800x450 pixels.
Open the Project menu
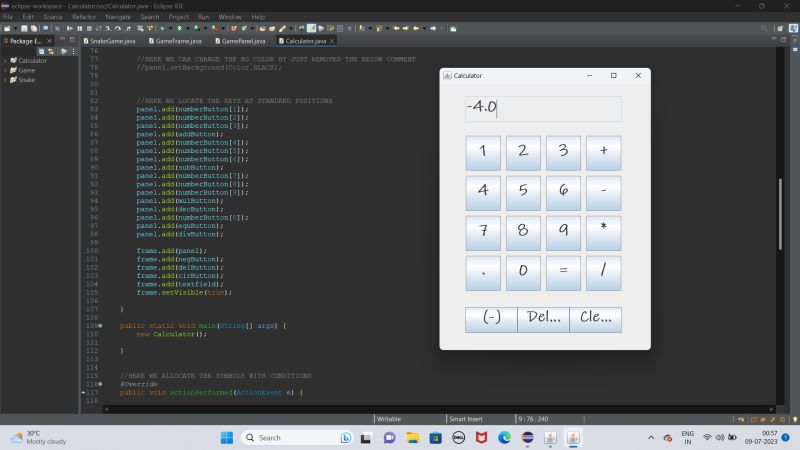[x=178, y=17]
